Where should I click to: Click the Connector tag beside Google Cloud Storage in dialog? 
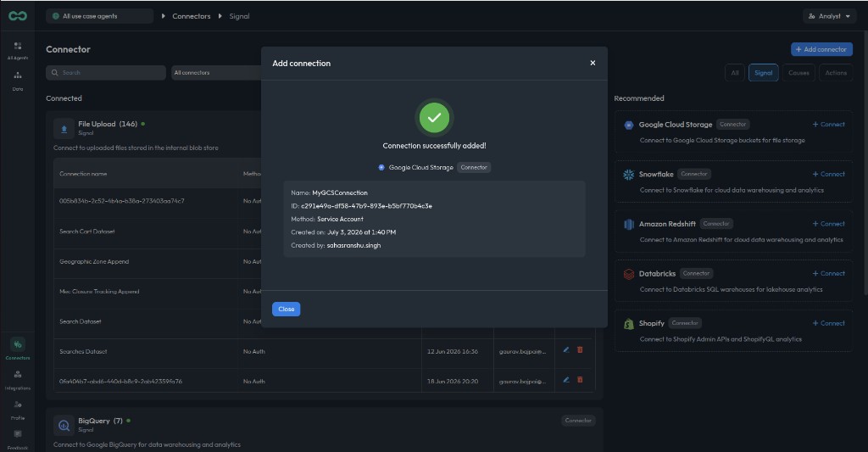point(474,167)
